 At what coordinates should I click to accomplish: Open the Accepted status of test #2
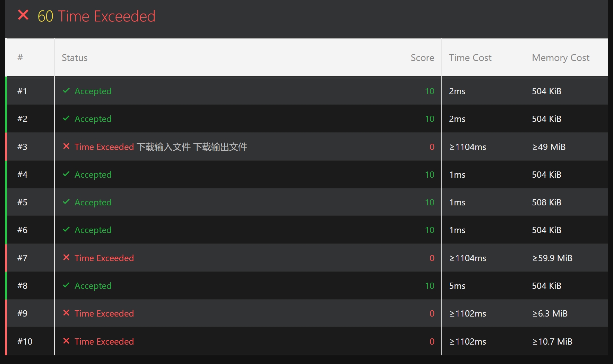tap(93, 119)
